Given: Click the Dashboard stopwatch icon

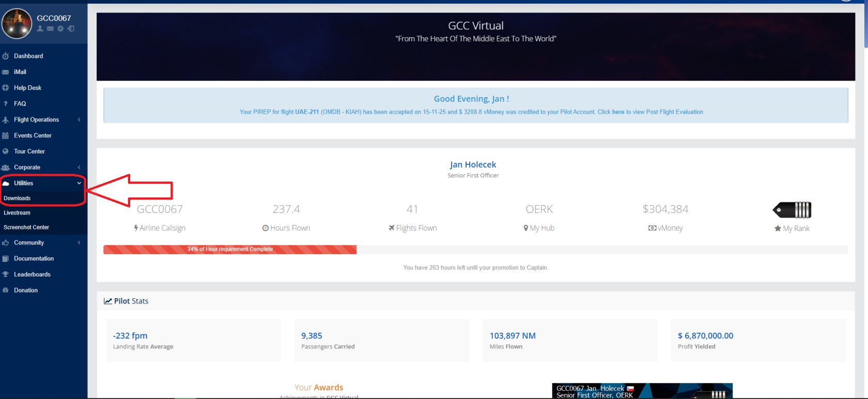Looking at the screenshot, I should coord(6,56).
